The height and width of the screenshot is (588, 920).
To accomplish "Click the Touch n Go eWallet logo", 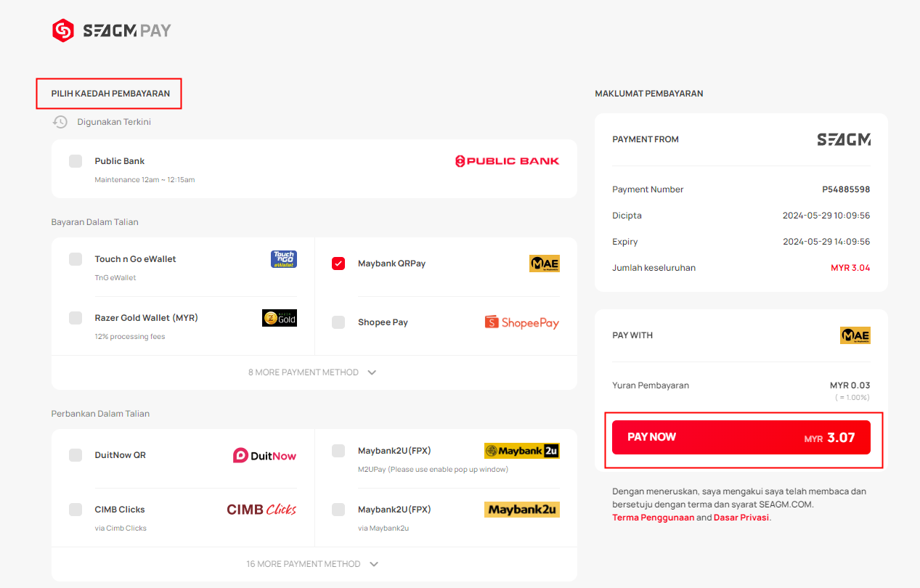I will pos(284,259).
